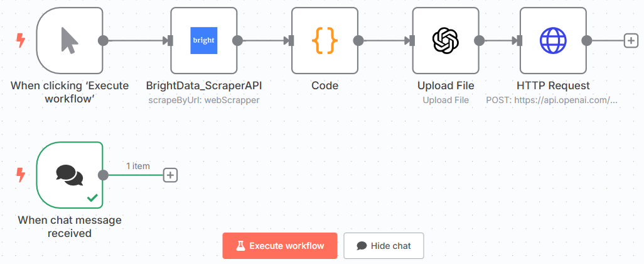Viewport: 644px width, 264px height.
Task: Open the HTTP Request globe node
Action: point(553,40)
